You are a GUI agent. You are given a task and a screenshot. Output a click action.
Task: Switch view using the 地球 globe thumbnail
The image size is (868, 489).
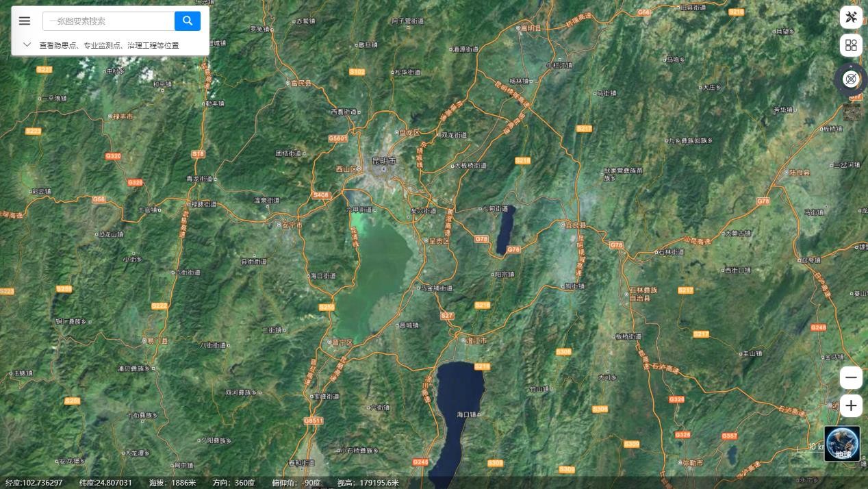[x=842, y=444]
